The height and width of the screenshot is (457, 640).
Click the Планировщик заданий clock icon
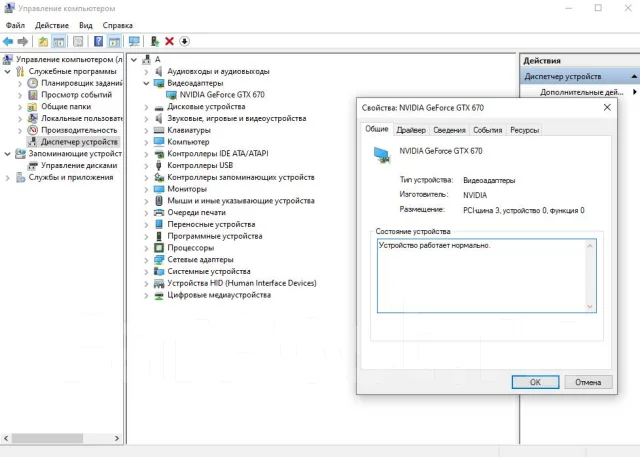[33, 83]
